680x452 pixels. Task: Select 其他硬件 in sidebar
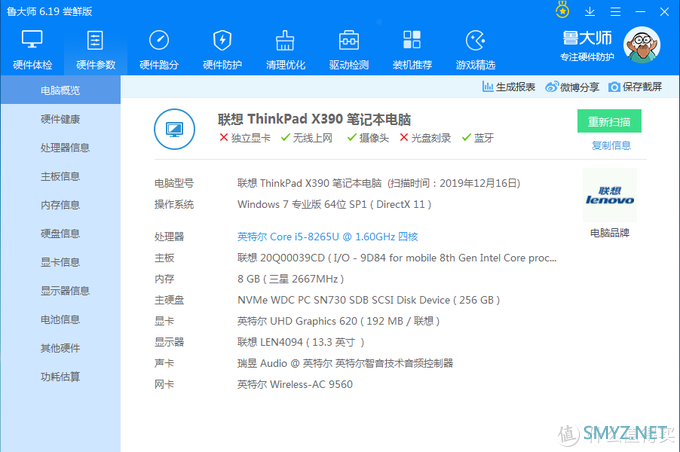coord(60,348)
